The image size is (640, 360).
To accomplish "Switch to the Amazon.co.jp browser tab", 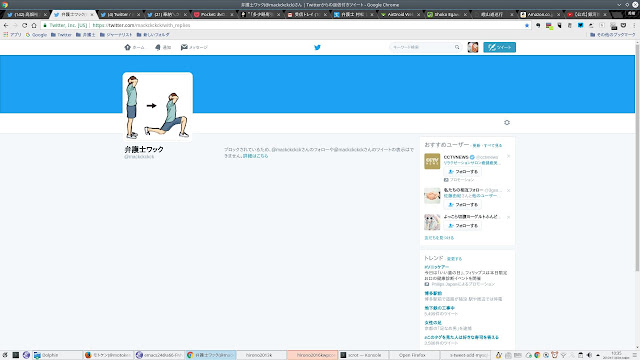I will click(540, 14).
